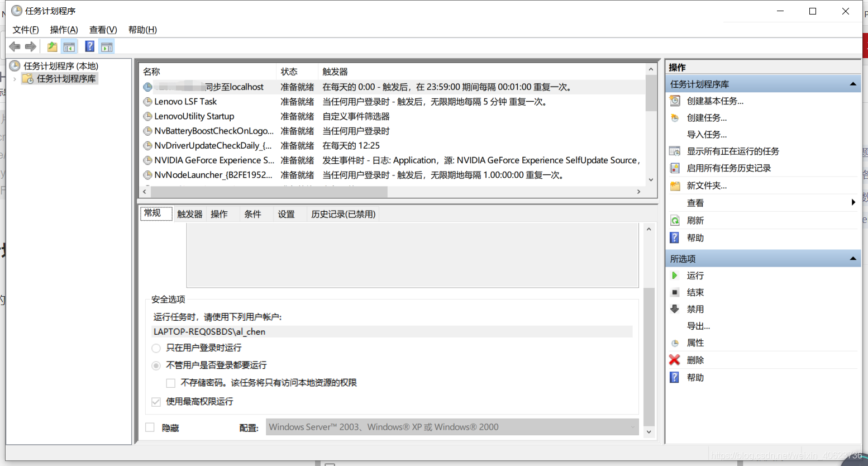Sort tasks by the 触发器 column header
This screenshot has width=868, height=466.
[x=480, y=72]
